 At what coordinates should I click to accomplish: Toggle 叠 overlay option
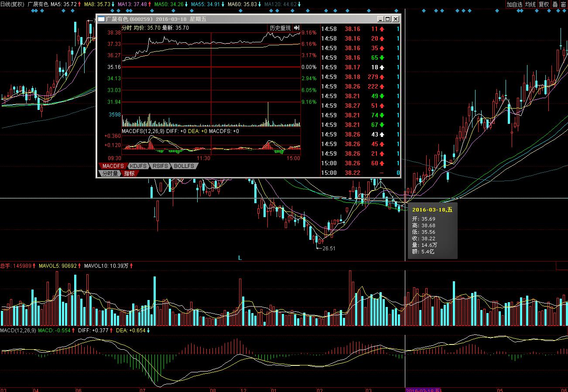(x=555, y=4)
